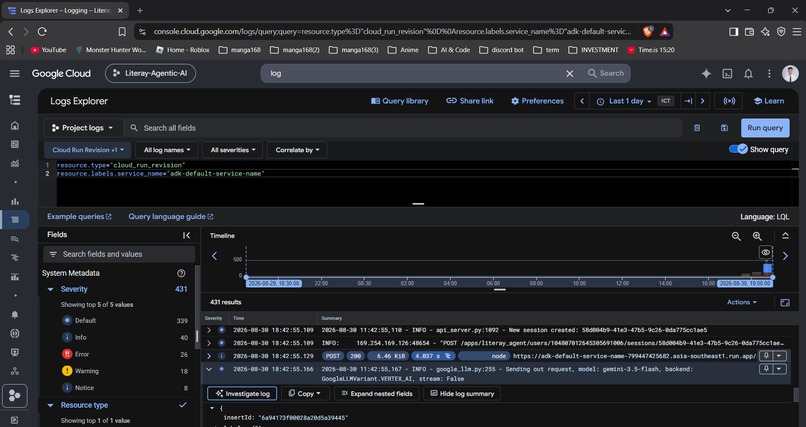Image resolution: width=806 pixels, height=427 pixels.
Task: Open the Actions dropdown
Action: (742, 302)
